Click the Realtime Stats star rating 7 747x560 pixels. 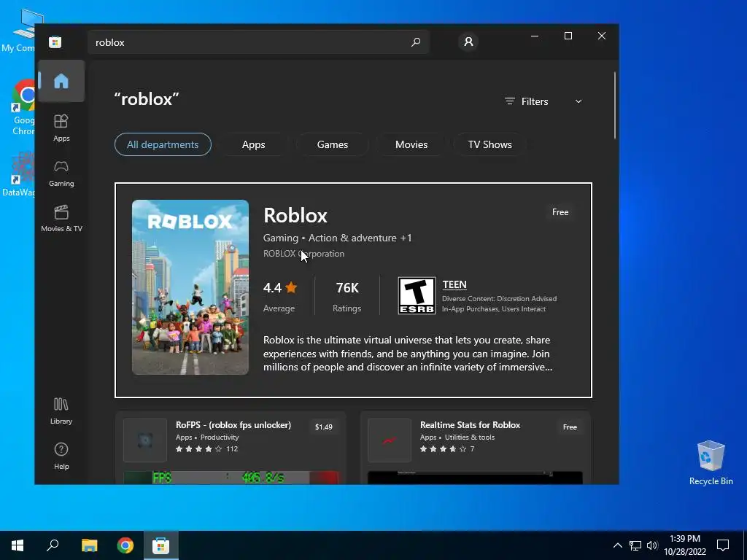click(447, 448)
